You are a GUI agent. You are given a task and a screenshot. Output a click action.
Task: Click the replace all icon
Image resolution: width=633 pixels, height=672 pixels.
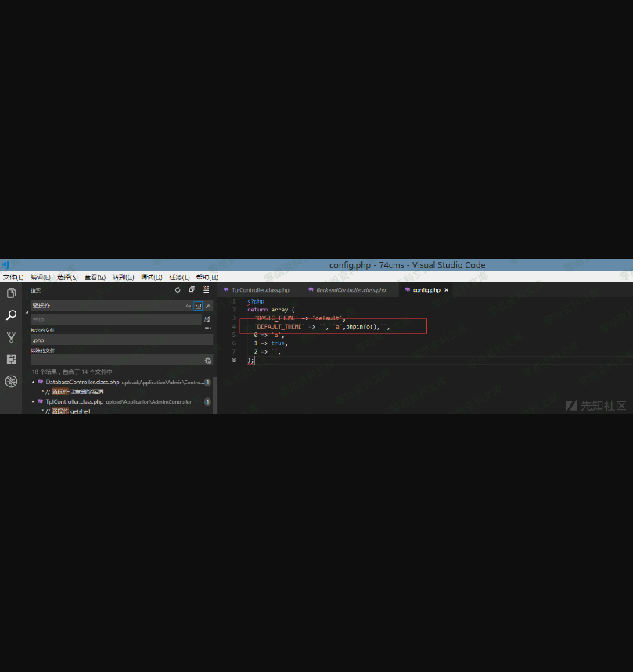[x=207, y=319]
